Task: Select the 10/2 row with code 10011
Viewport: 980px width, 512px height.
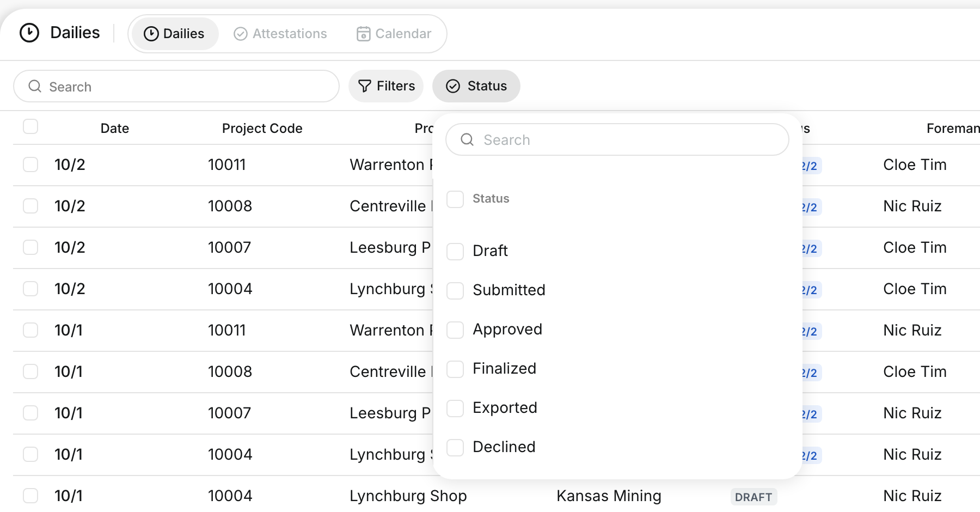Action: 30,164
